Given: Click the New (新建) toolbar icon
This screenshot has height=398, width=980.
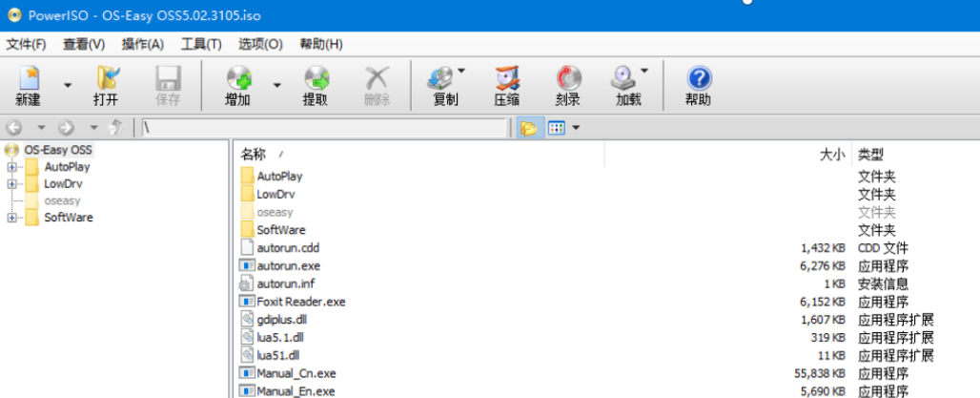Looking at the screenshot, I should [29, 84].
